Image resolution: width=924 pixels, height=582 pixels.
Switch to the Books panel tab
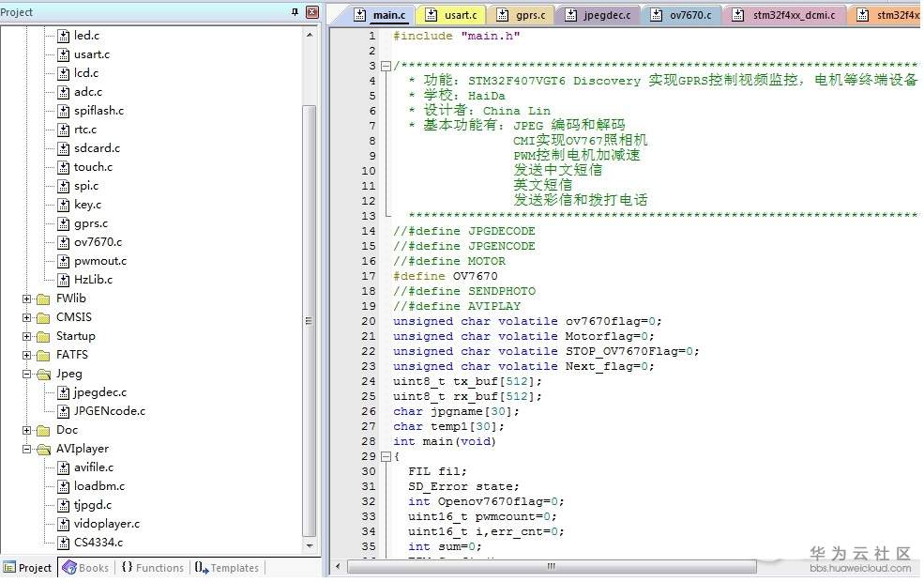coord(86,568)
